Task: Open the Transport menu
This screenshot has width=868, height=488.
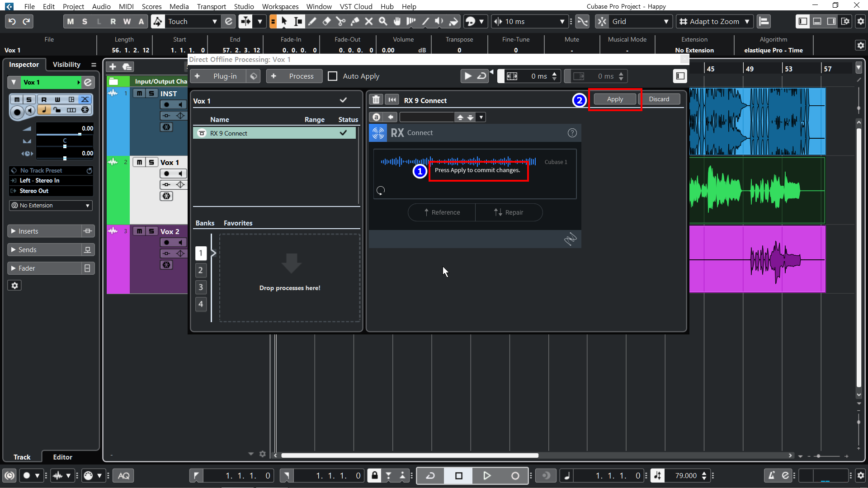Action: (x=211, y=6)
